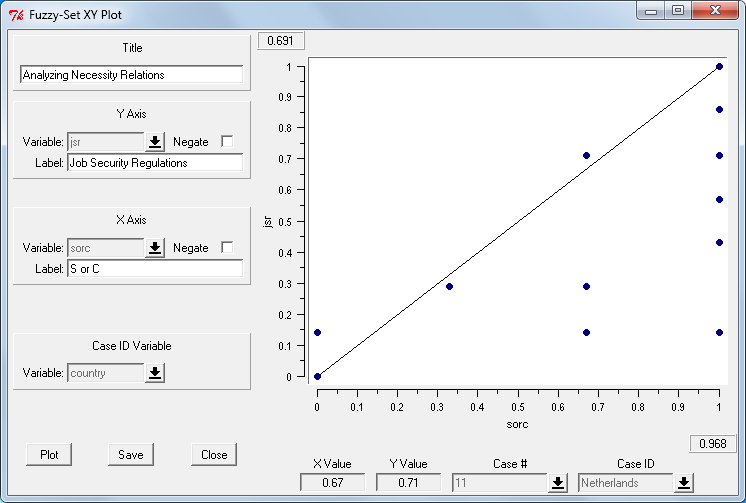This screenshot has height=503, width=746.
Task: Close the window with the red X
Action: pyautogui.click(x=714, y=11)
